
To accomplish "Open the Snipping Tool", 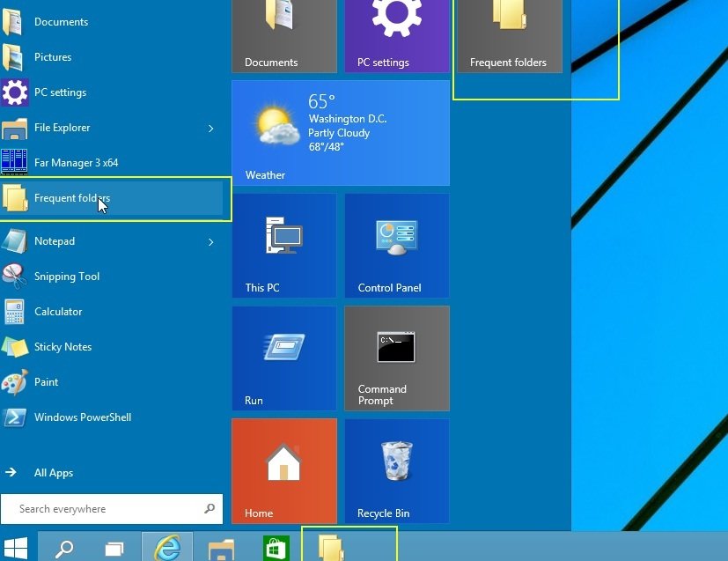I will point(67,276).
